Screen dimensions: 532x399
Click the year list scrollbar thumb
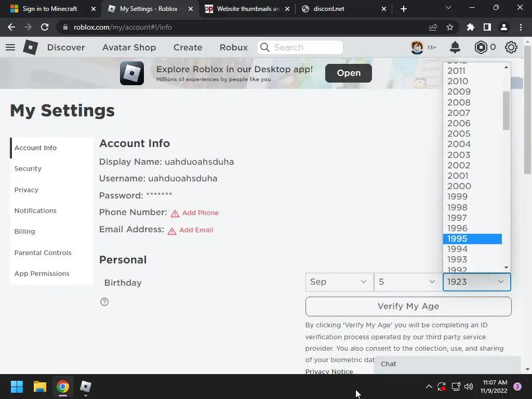pyautogui.click(x=506, y=111)
